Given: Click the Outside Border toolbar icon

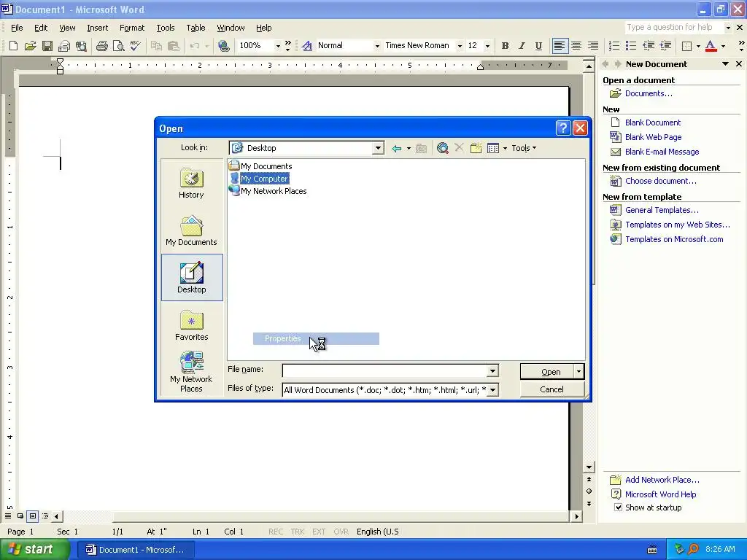Looking at the screenshot, I should 686,46.
